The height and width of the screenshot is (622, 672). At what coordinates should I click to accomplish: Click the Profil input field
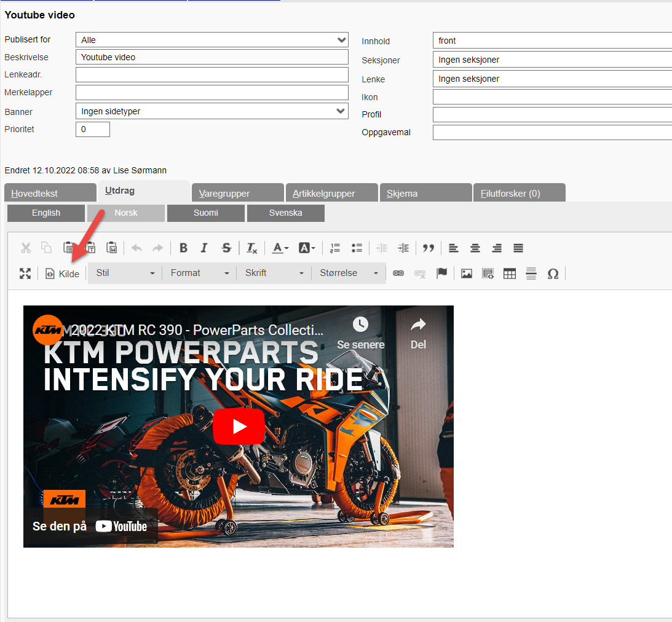click(x=553, y=114)
